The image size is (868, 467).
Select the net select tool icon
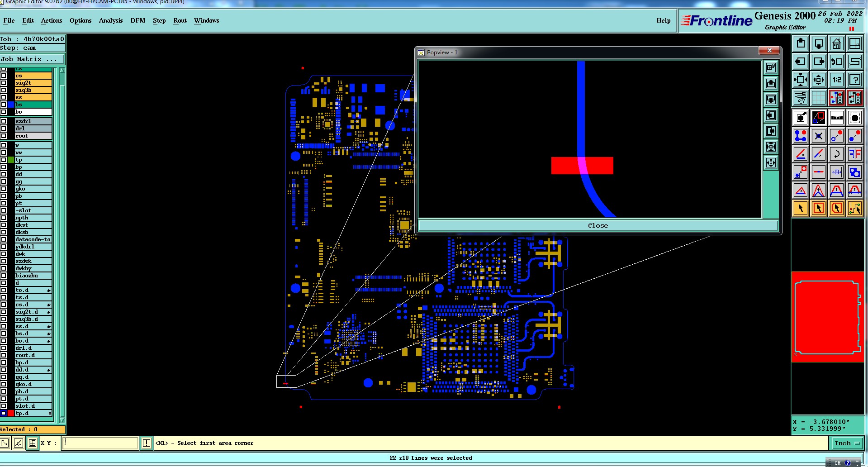click(x=855, y=208)
